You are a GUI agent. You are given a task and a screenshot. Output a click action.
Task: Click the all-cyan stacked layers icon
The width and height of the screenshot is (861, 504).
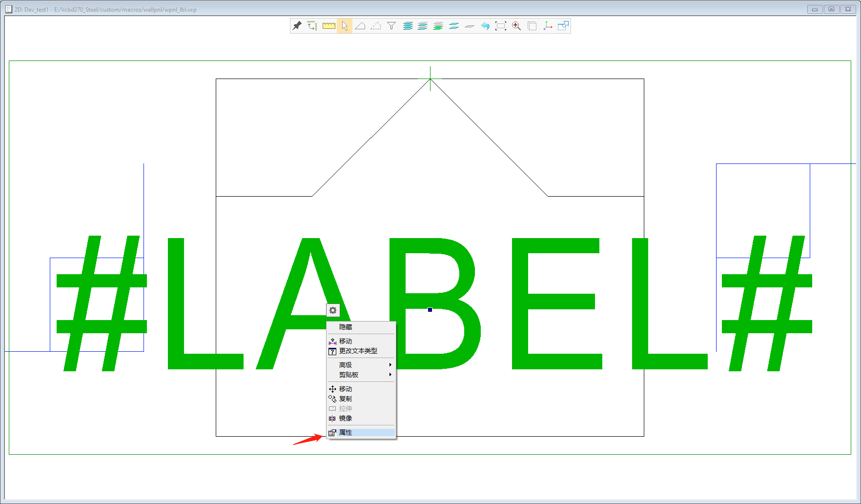click(x=408, y=26)
